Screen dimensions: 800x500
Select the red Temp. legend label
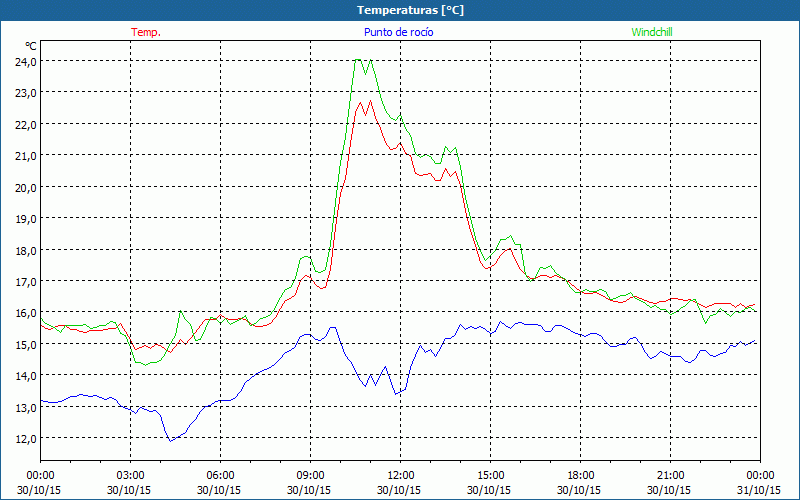[x=146, y=32]
